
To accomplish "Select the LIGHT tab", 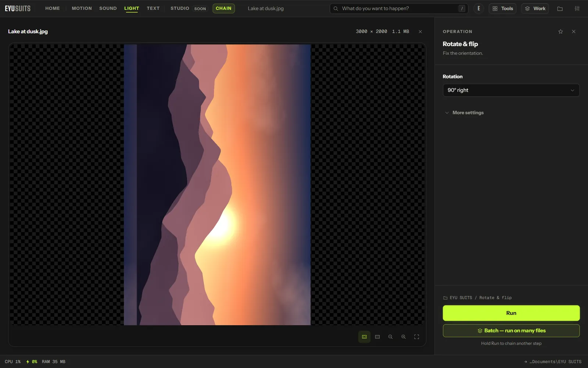I will tap(132, 8).
